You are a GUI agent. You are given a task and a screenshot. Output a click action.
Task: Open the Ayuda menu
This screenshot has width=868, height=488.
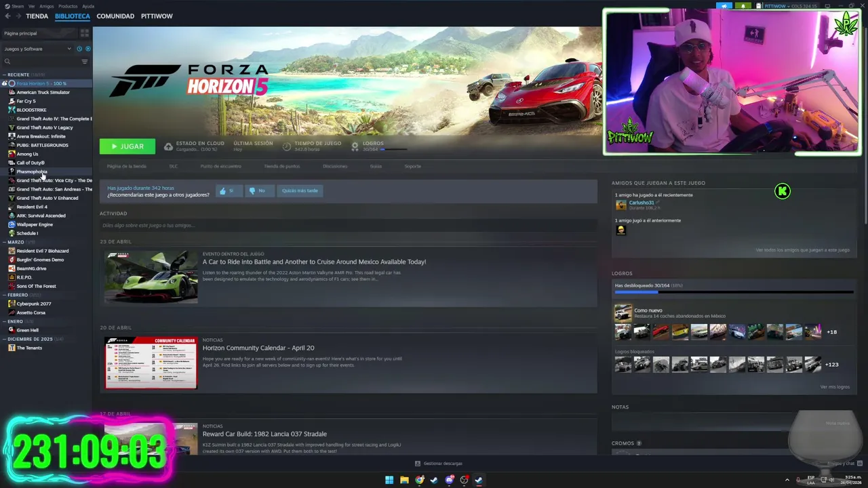[88, 6]
